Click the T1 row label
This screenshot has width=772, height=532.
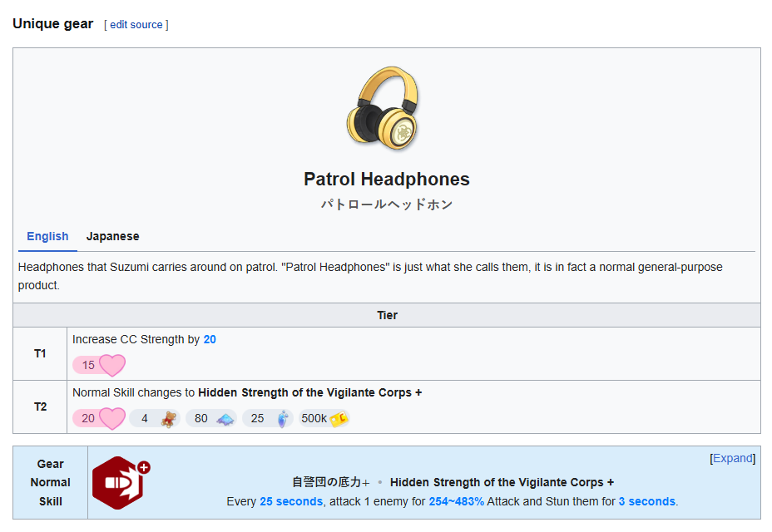[40, 353]
